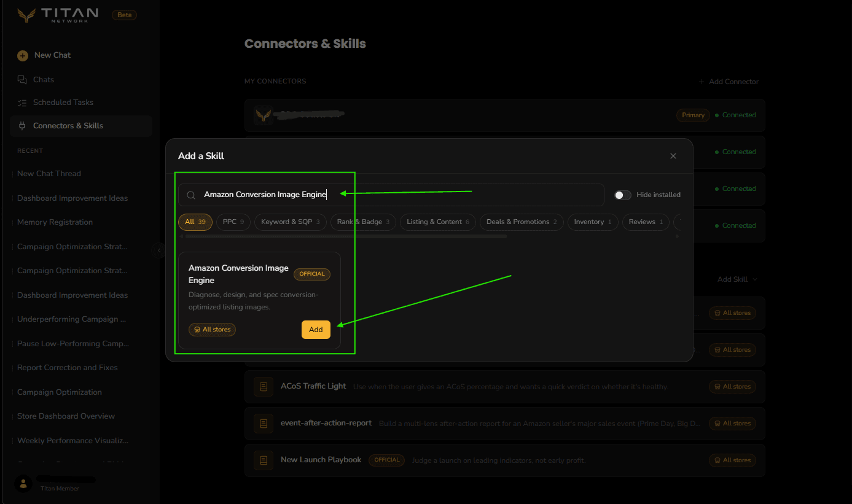This screenshot has width=852, height=504.
Task: Select the PPC category filter
Action: pyautogui.click(x=233, y=222)
